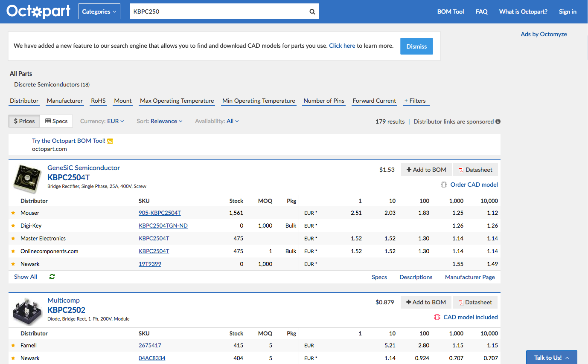Switch to Specs view
588x364 pixels.
coord(56,121)
